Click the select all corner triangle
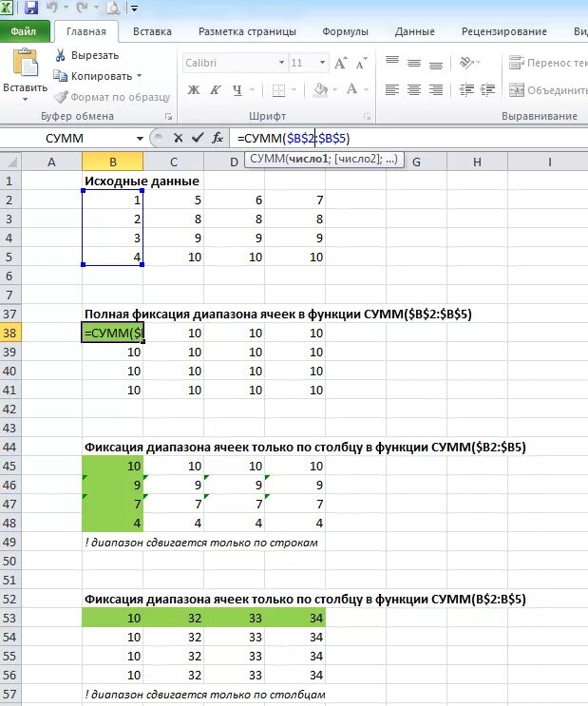Image resolution: width=588 pixels, height=706 pixels. (10, 162)
